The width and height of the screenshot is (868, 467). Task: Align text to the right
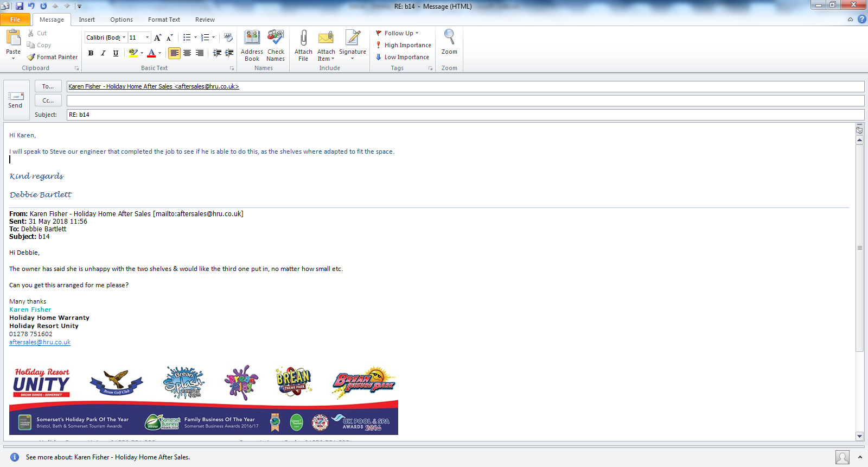[200, 53]
